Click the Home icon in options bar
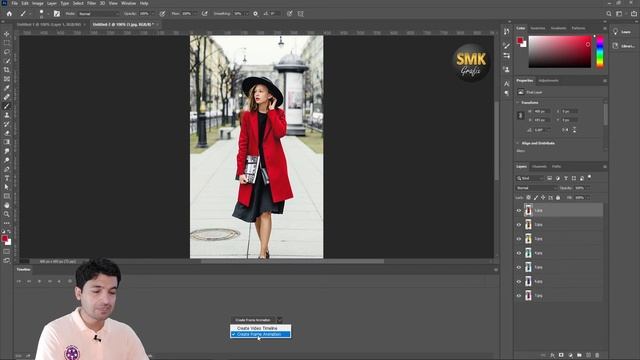Screen dimensions: 640x360 tap(9, 13)
